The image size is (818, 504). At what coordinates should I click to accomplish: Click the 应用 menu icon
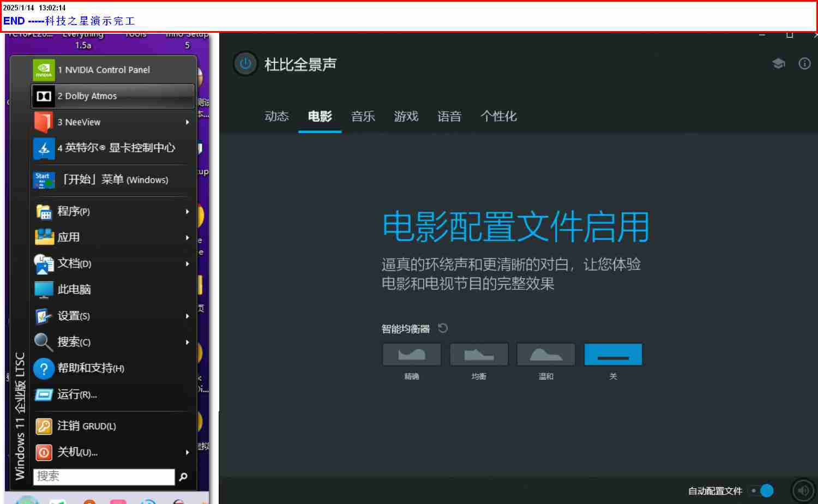(44, 237)
